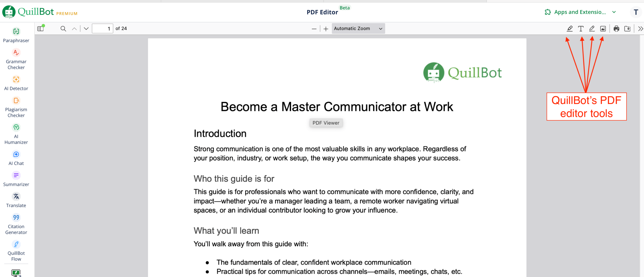The image size is (644, 277).
Task: Go to next page with down chevron
Action: coord(86,28)
